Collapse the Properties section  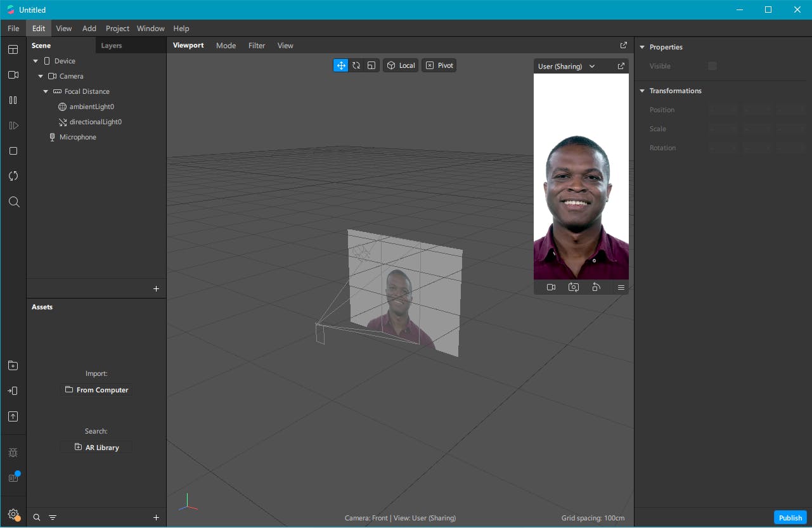[x=642, y=47]
